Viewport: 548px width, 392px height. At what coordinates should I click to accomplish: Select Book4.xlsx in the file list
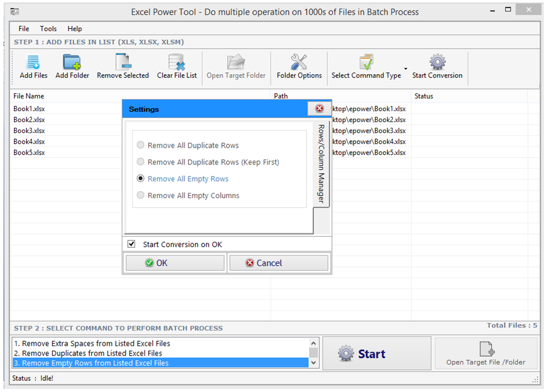pos(29,141)
